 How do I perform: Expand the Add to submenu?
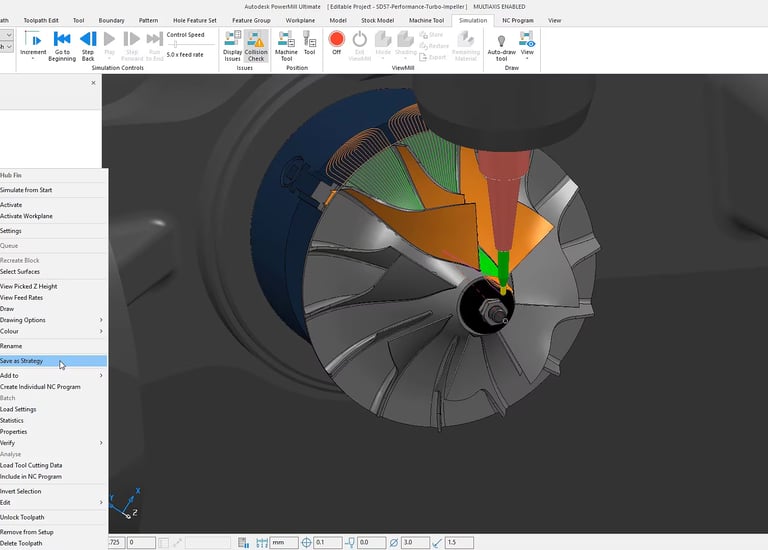click(53, 376)
